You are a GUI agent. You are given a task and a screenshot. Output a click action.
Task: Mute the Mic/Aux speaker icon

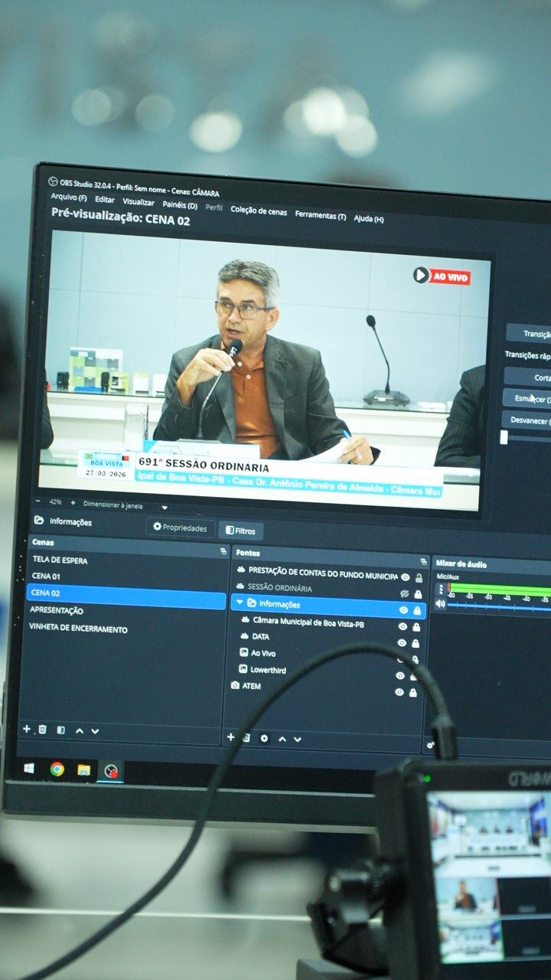(440, 603)
